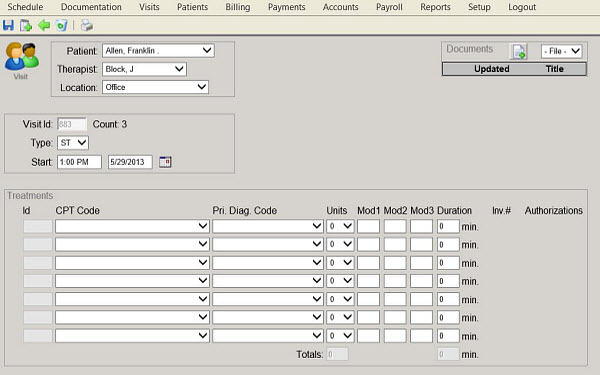
Task: Open the Accounts menu
Action: pos(341,7)
